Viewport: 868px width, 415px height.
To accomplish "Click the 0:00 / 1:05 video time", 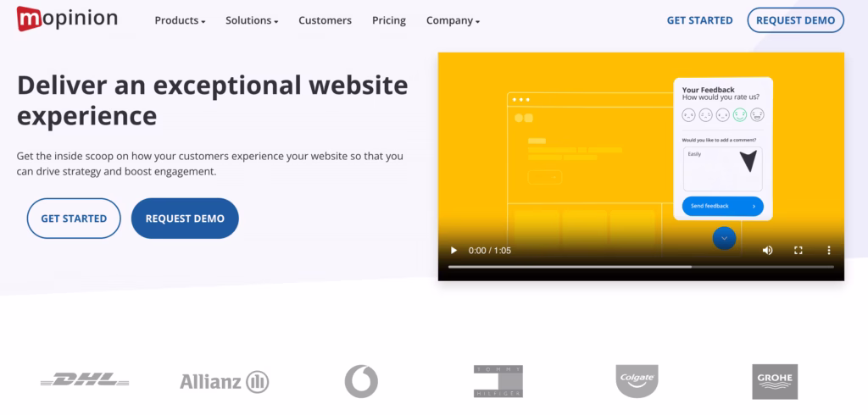I will coord(489,251).
